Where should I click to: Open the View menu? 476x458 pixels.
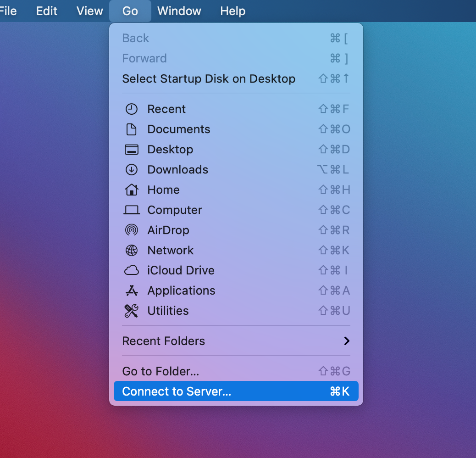click(x=89, y=11)
